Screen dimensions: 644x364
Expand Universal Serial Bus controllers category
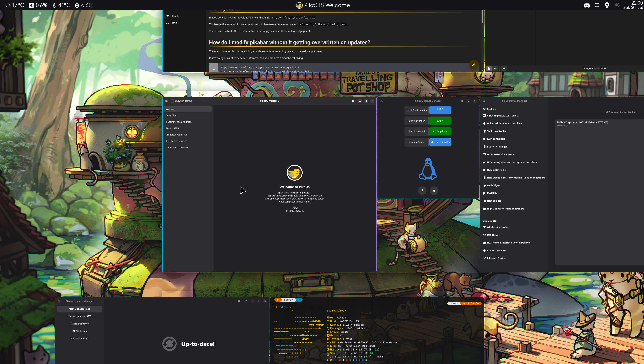point(504,123)
